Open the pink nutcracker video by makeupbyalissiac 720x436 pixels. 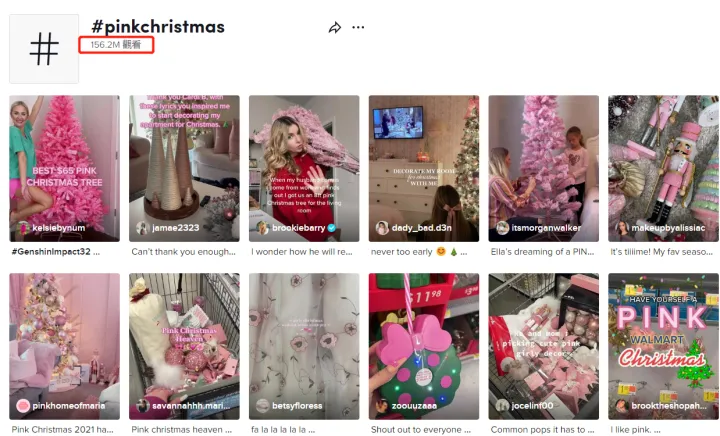click(x=664, y=168)
